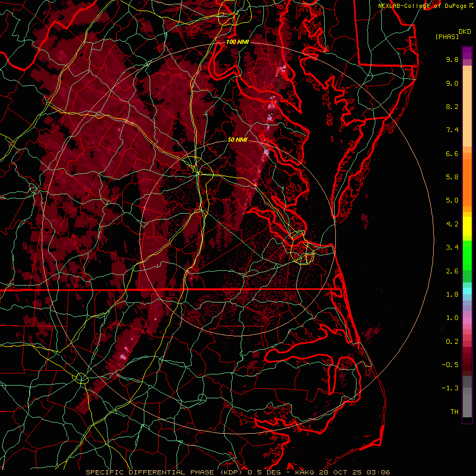The width and height of the screenshot is (476, 476).
Task: Select the 5.8 scale value
Action: pyautogui.click(x=452, y=177)
